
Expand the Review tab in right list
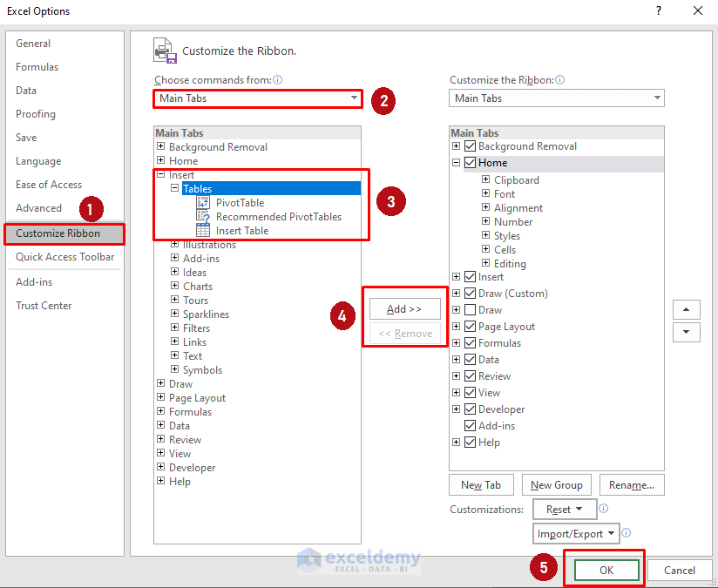point(456,376)
